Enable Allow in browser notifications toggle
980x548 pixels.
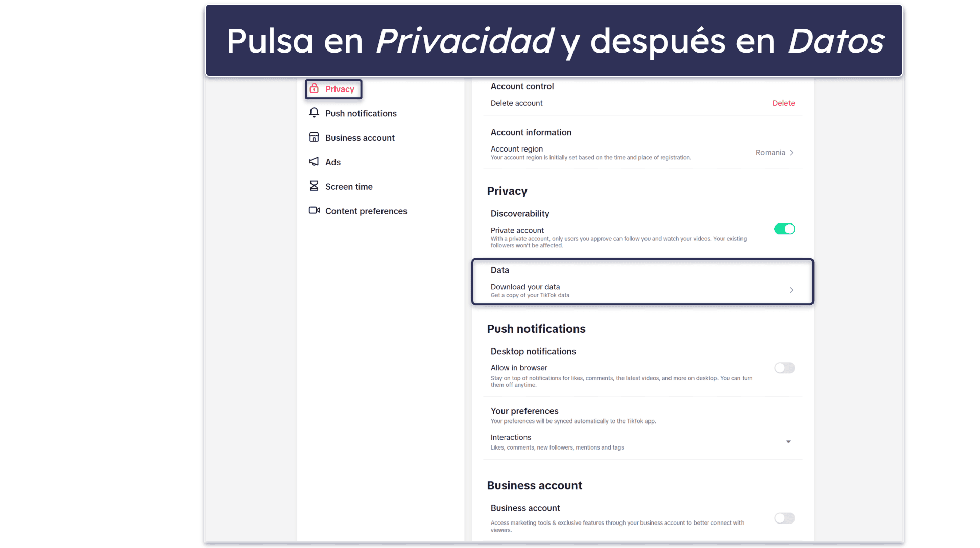[784, 368]
